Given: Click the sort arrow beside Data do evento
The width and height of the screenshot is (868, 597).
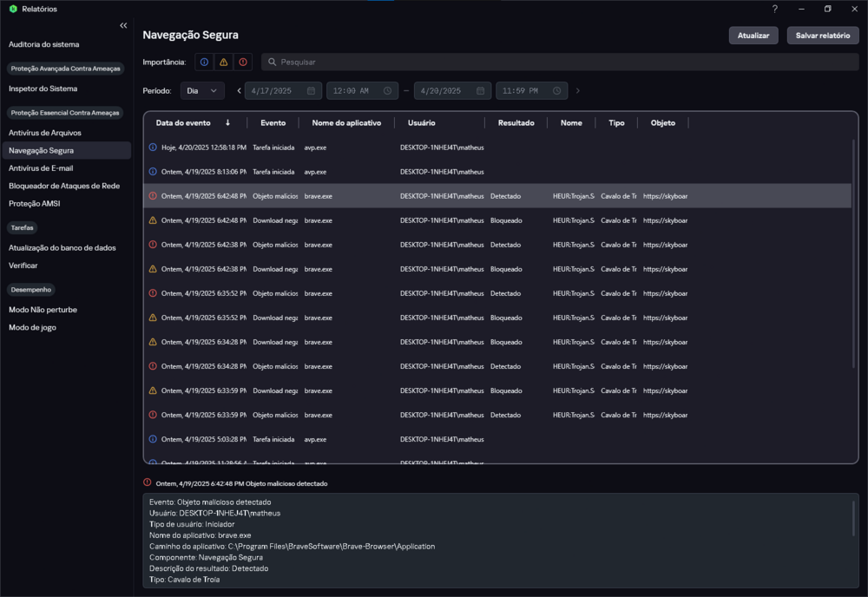Looking at the screenshot, I should tap(228, 123).
